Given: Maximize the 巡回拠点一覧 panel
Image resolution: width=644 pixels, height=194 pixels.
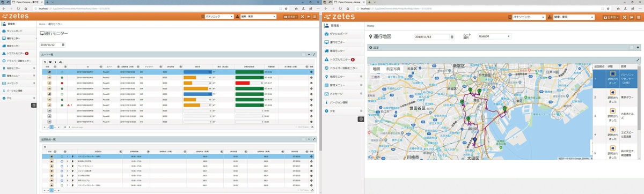Looking at the screenshot, I should coord(314,139).
